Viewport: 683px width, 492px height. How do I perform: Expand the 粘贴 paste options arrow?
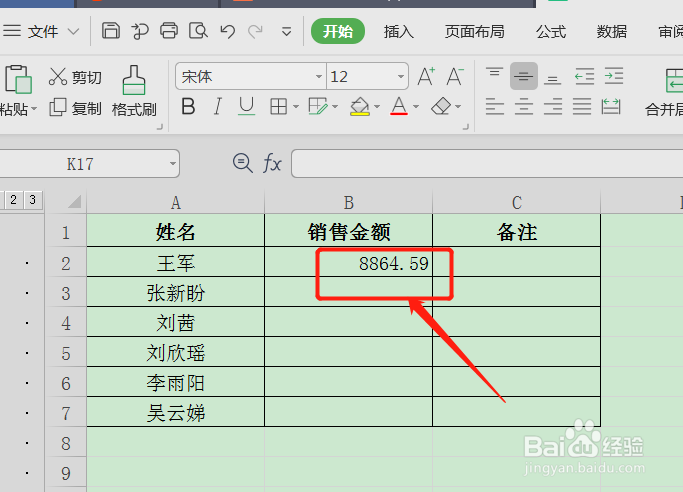coord(34,108)
